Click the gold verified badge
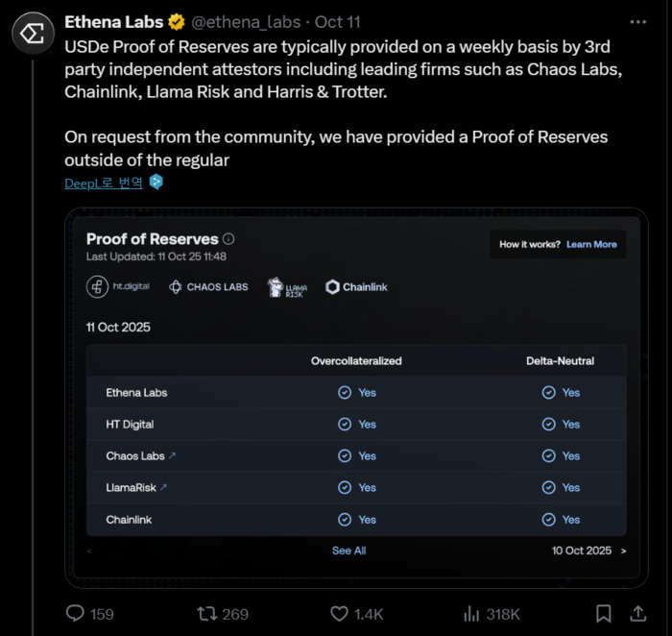 point(177,21)
